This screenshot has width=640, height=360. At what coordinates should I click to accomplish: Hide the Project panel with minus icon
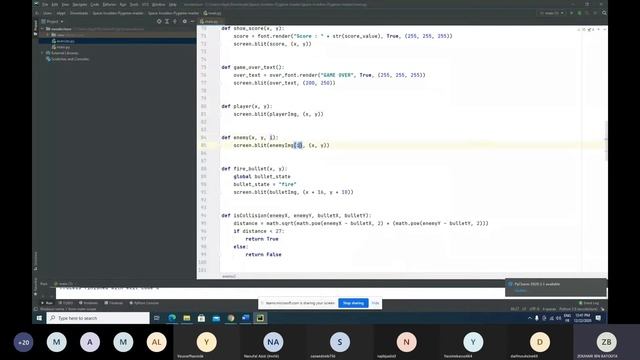tap(192, 21)
